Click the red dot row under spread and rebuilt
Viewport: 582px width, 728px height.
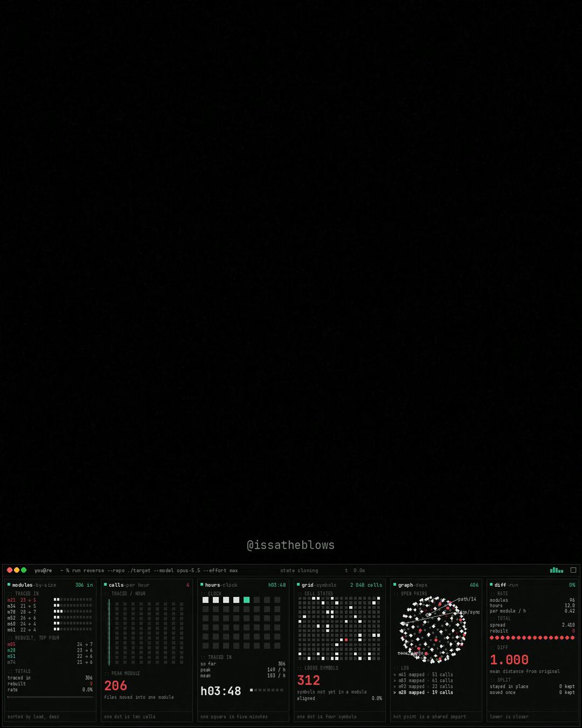[x=532, y=638]
